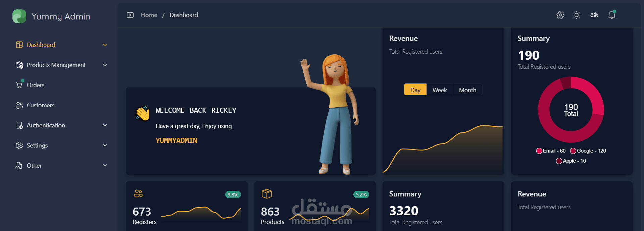Click the Yummy Admin logo icon
The width and height of the screenshot is (644, 231).
pos(19,16)
